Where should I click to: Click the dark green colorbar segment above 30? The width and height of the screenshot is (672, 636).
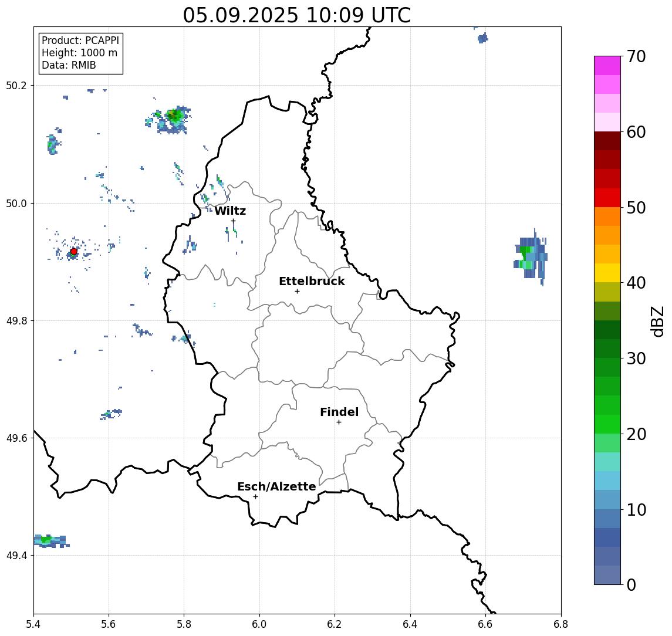(607, 349)
